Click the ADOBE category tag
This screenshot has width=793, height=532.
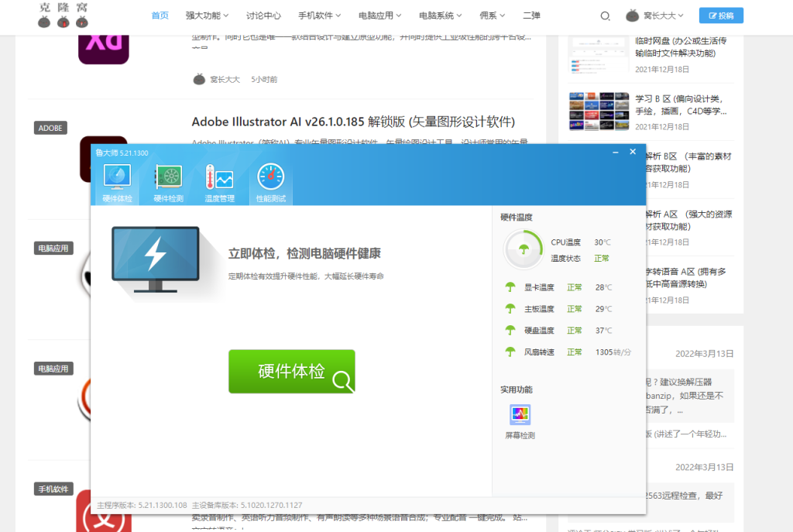tap(50, 128)
